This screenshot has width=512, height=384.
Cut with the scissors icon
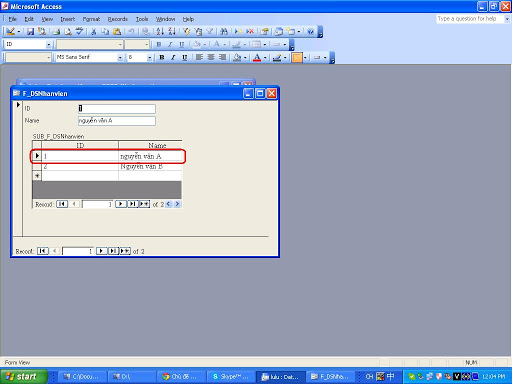click(94, 32)
